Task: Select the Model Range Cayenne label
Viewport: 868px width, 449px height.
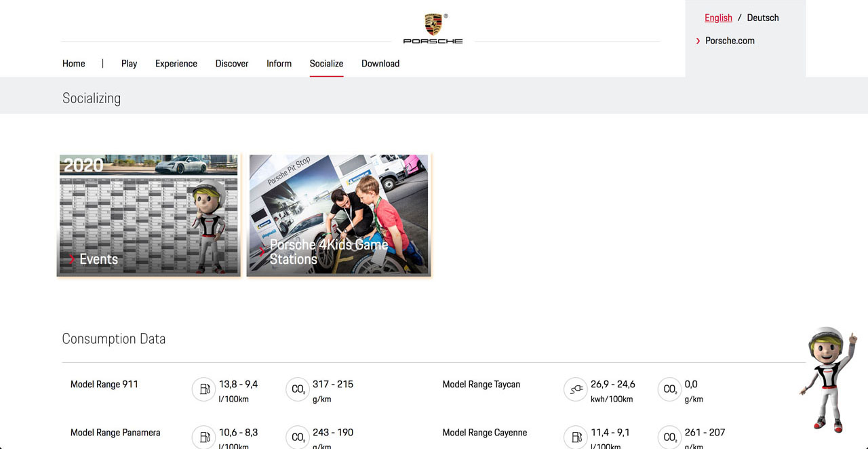Action: [485, 433]
